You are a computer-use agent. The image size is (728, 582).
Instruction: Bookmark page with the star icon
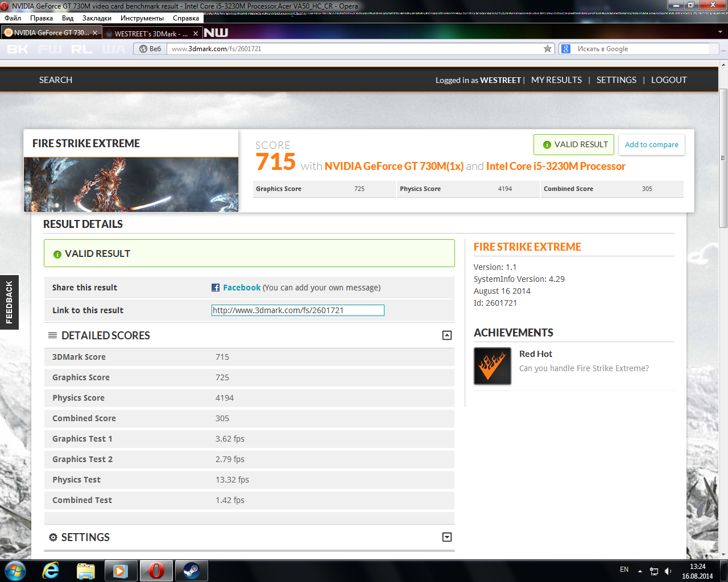click(x=548, y=49)
